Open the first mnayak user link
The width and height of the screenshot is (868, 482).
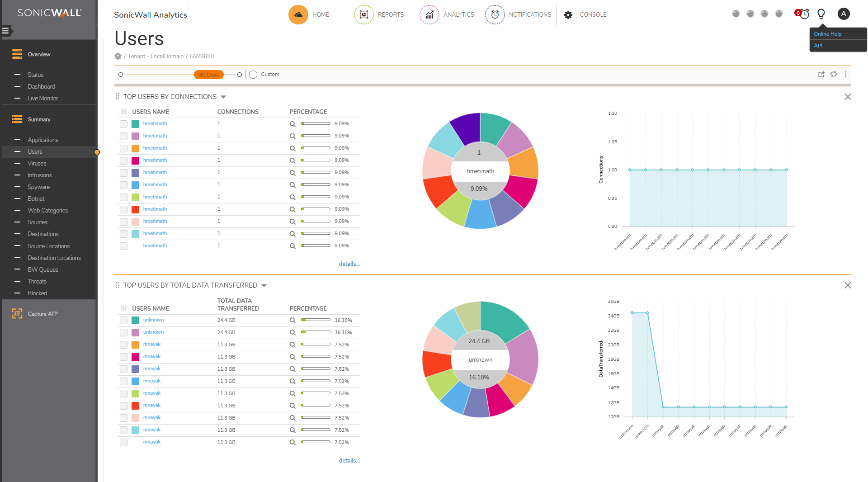pyautogui.click(x=152, y=344)
